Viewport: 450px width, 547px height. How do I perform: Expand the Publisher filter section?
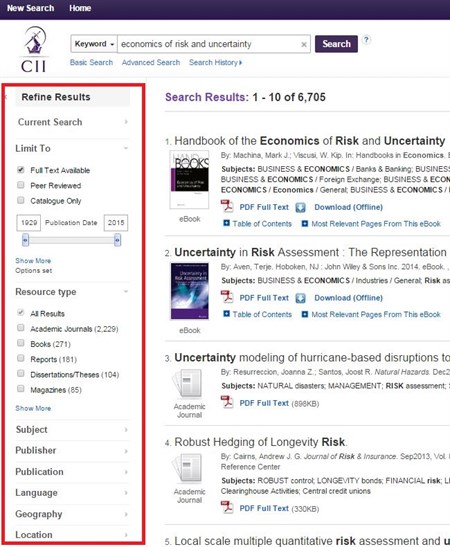click(72, 451)
